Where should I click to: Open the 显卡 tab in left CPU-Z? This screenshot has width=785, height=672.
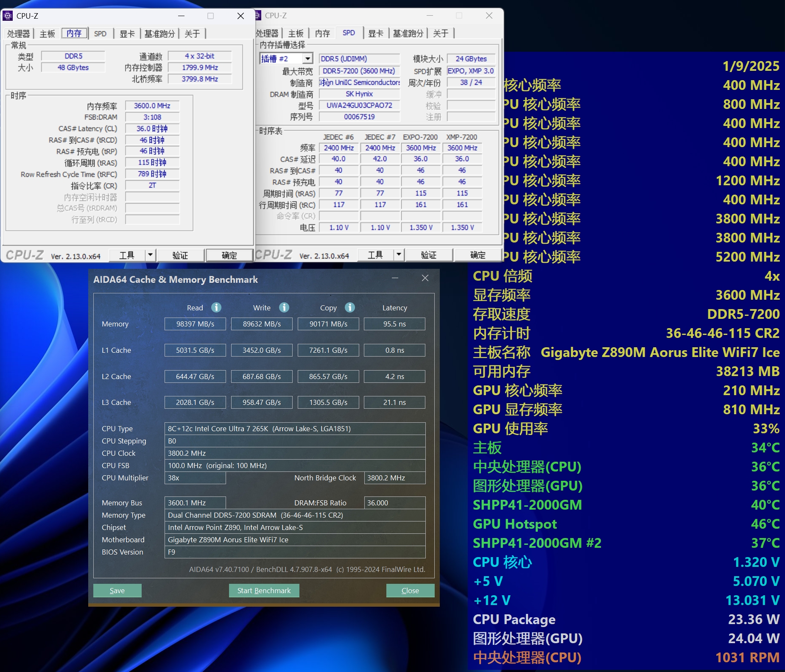click(127, 33)
